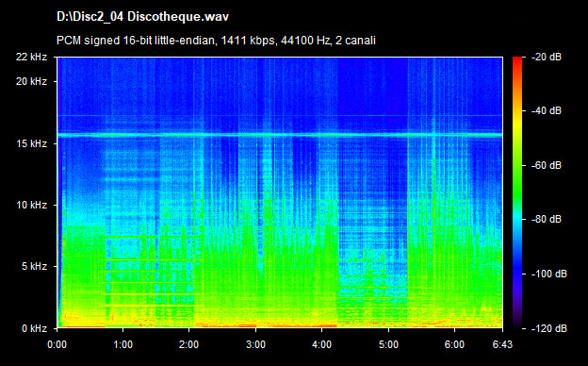
Task: Click the 2:00 time axis marker
Action: pyautogui.click(x=189, y=344)
